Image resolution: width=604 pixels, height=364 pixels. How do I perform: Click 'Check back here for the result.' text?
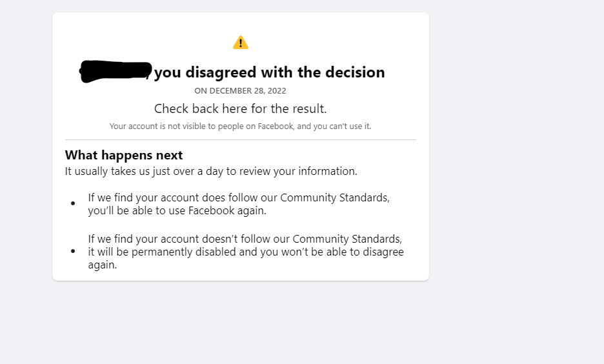tap(240, 108)
